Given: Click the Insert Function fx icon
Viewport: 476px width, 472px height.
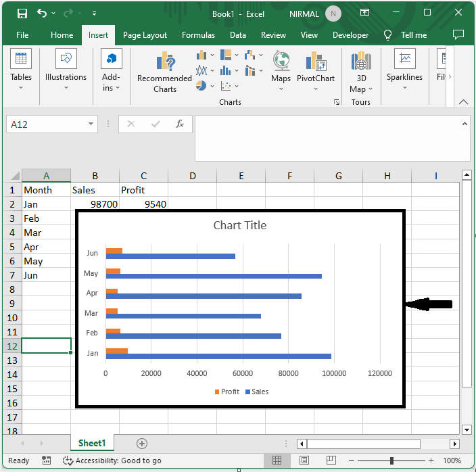Looking at the screenshot, I should pyautogui.click(x=180, y=124).
